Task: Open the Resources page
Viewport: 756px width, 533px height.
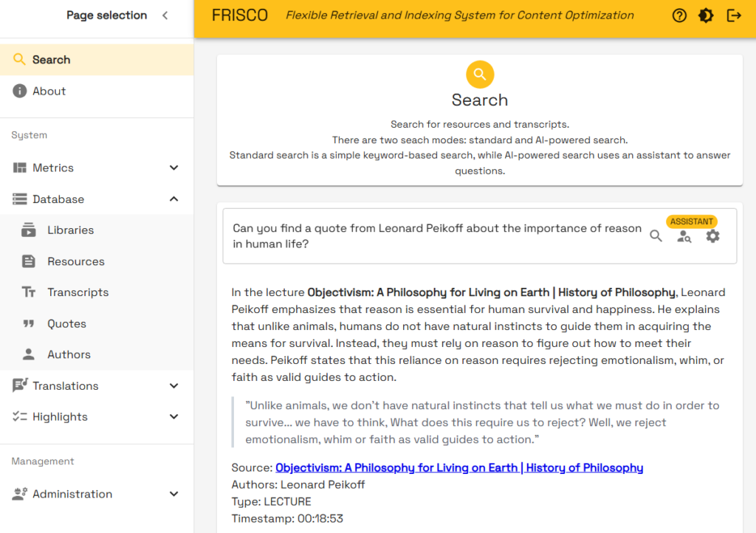Action: tap(75, 261)
